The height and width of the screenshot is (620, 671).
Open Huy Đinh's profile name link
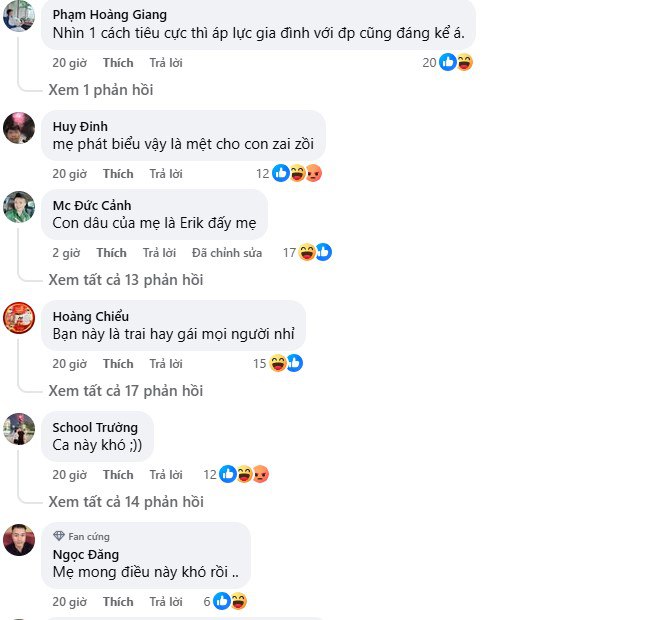pos(80,127)
